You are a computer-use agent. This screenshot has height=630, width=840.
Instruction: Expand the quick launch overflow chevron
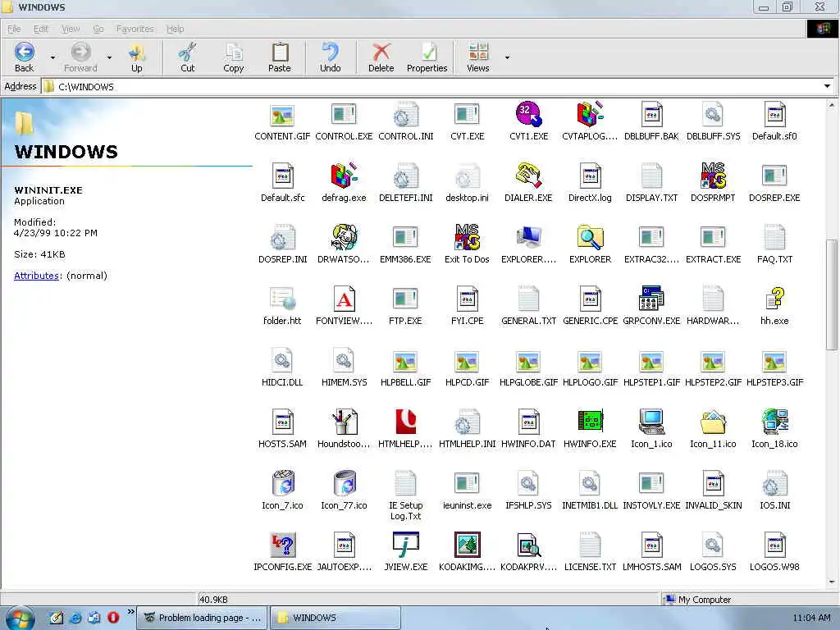click(130, 611)
